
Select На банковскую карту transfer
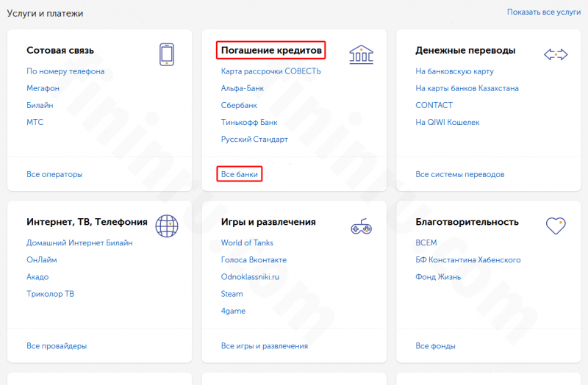[x=454, y=71]
